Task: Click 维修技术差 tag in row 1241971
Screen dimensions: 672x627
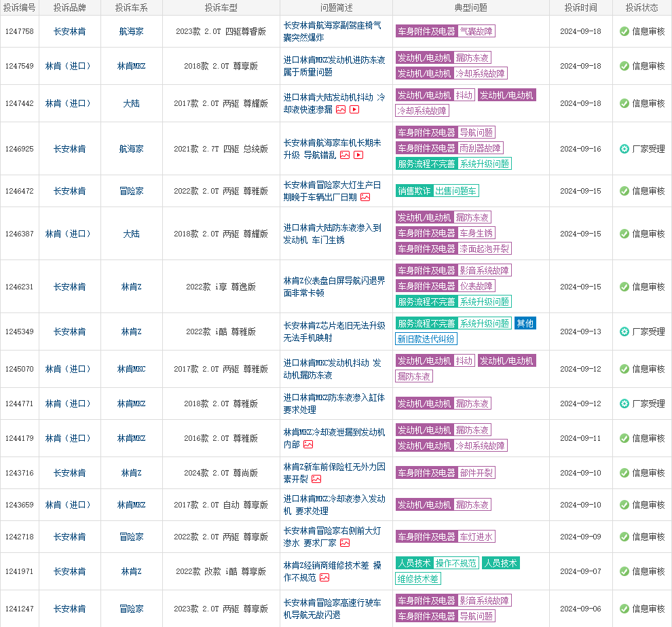Action: click(418, 579)
